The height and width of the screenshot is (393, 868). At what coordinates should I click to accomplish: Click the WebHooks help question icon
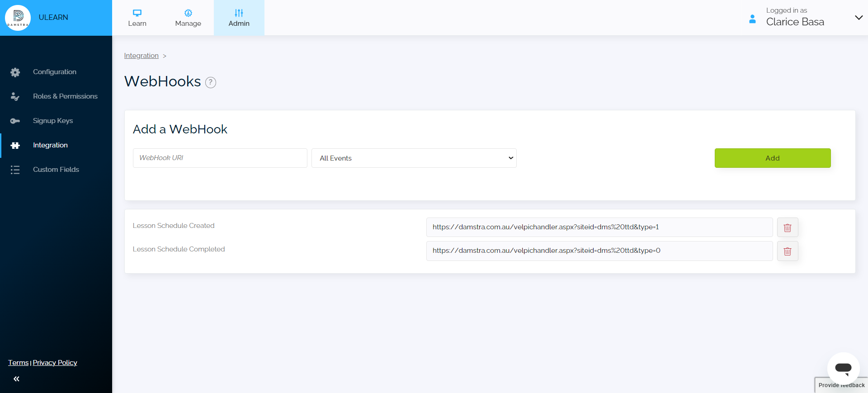211,82
